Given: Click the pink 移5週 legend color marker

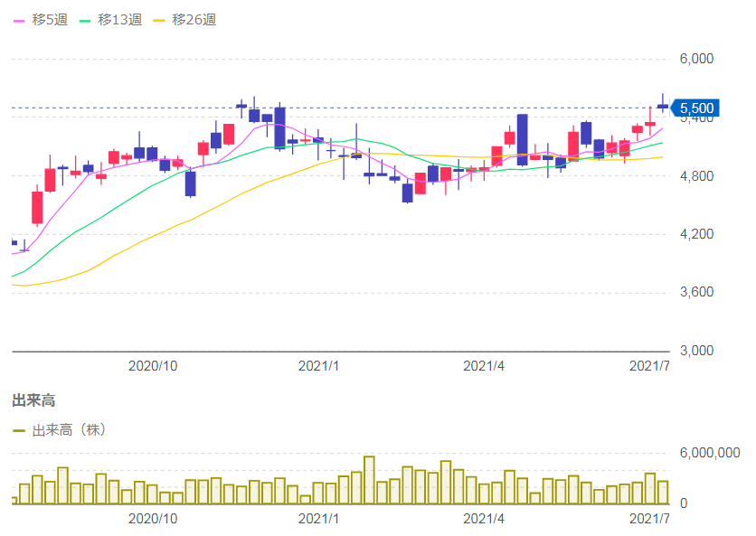Looking at the screenshot, I should pyautogui.click(x=19, y=21).
